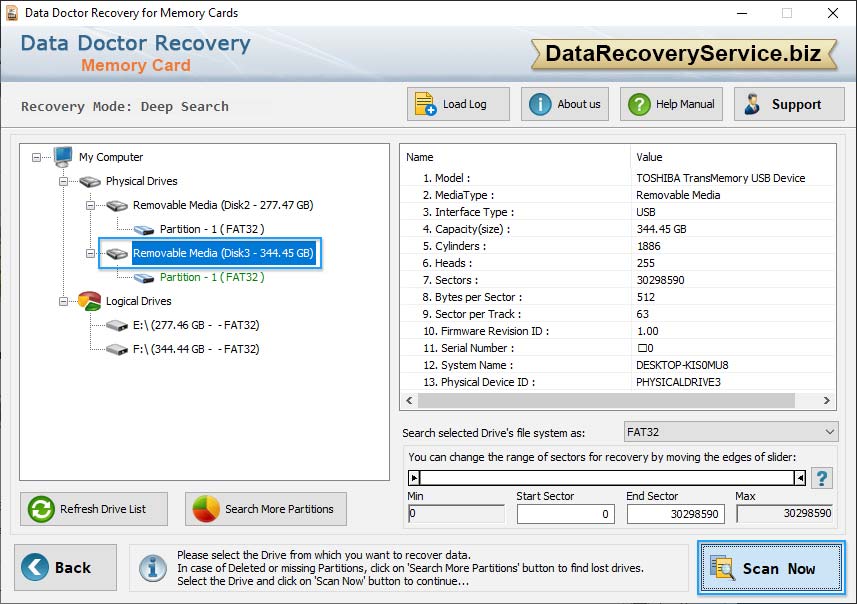
Task: Click the horizontal scrollbar thumb in properties list
Action: pos(606,401)
